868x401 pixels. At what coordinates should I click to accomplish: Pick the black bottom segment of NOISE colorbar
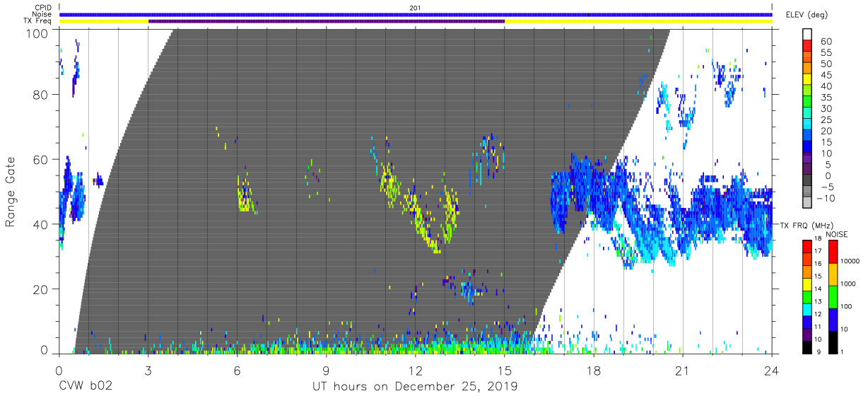coord(832,342)
